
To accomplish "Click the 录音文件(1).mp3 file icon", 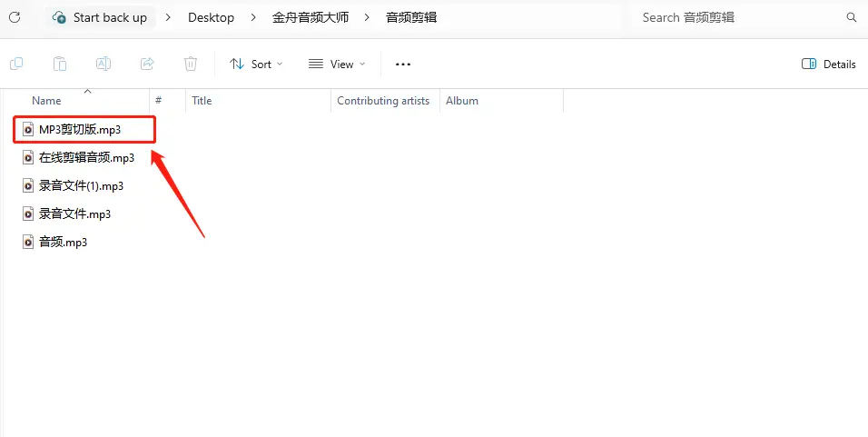I will pyautogui.click(x=28, y=185).
